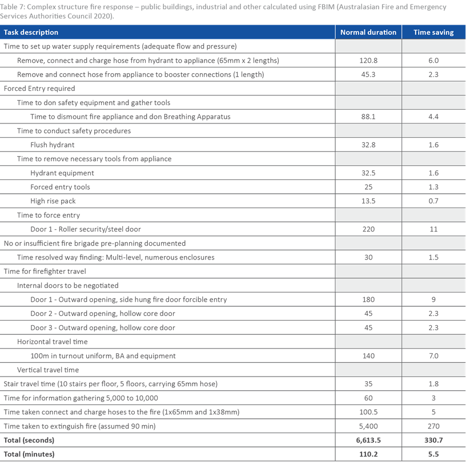Click the "100m in turnout uniform" row
This screenshot has height=476, width=466.
click(x=103, y=356)
